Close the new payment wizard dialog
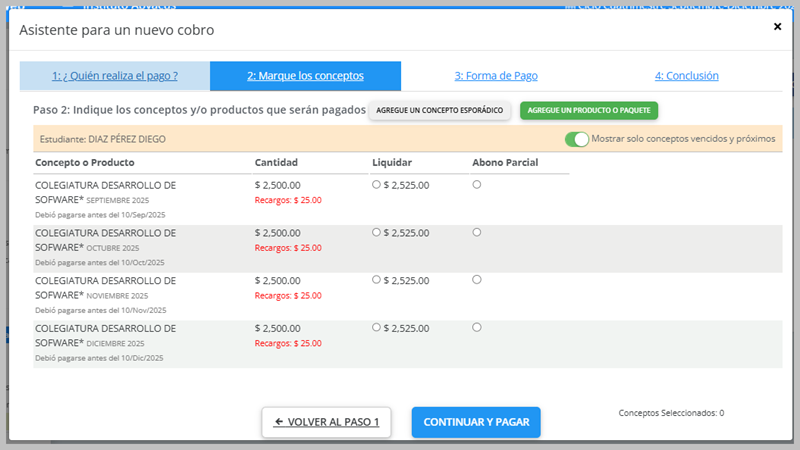Image resolution: width=800 pixels, height=450 pixels. (x=777, y=27)
